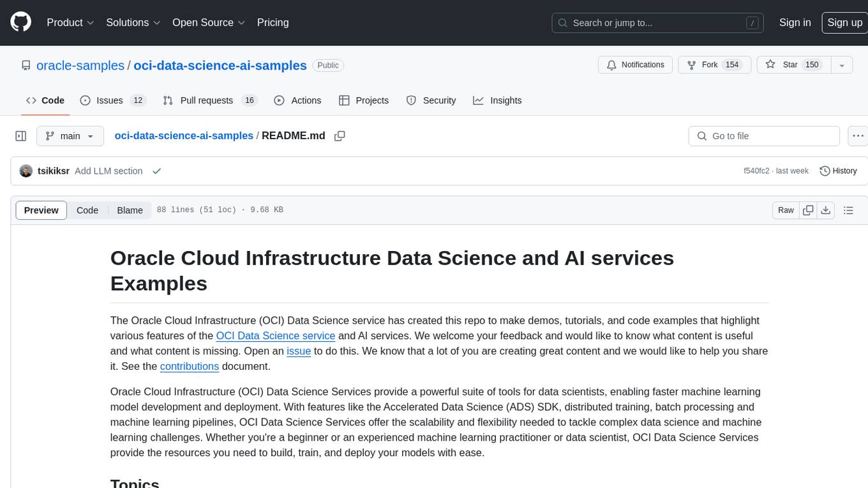Sign in to GitHub

coord(795,22)
